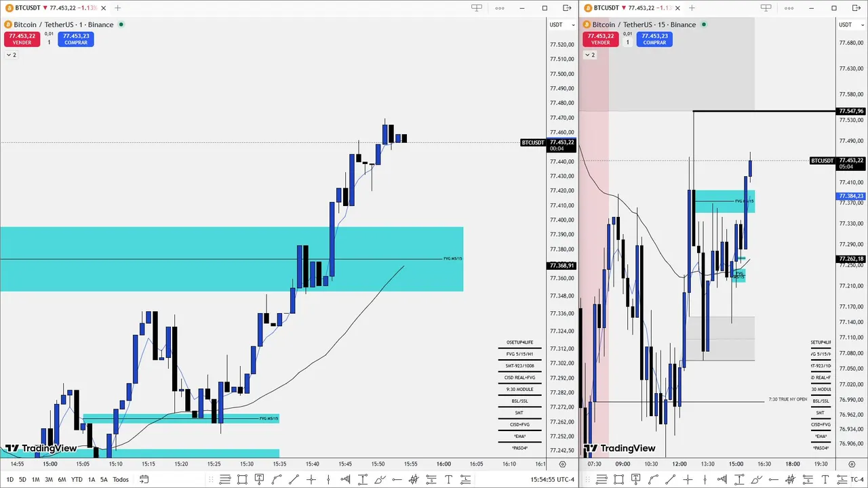Select the text callout tool in right chart toolbar
Screen dimensions: 868x488
click(x=635, y=479)
